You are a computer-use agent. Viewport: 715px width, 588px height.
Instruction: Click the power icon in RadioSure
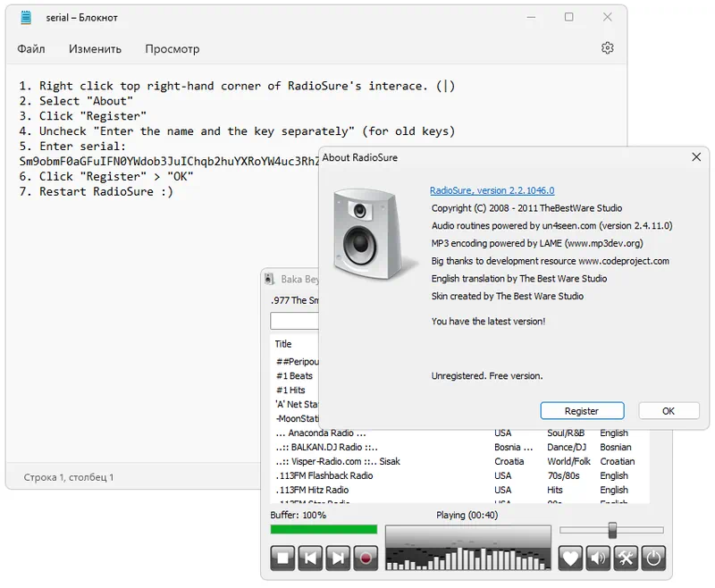(x=653, y=558)
